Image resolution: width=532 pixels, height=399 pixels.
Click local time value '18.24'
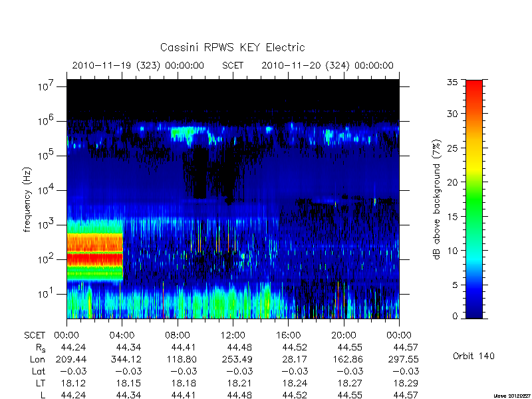(x=295, y=383)
